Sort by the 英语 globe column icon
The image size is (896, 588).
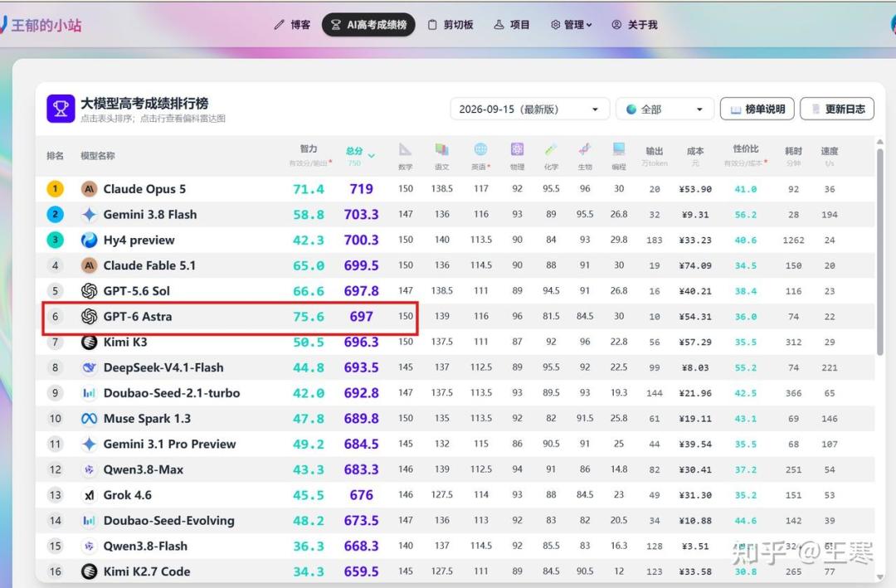[x=480, y=150]
